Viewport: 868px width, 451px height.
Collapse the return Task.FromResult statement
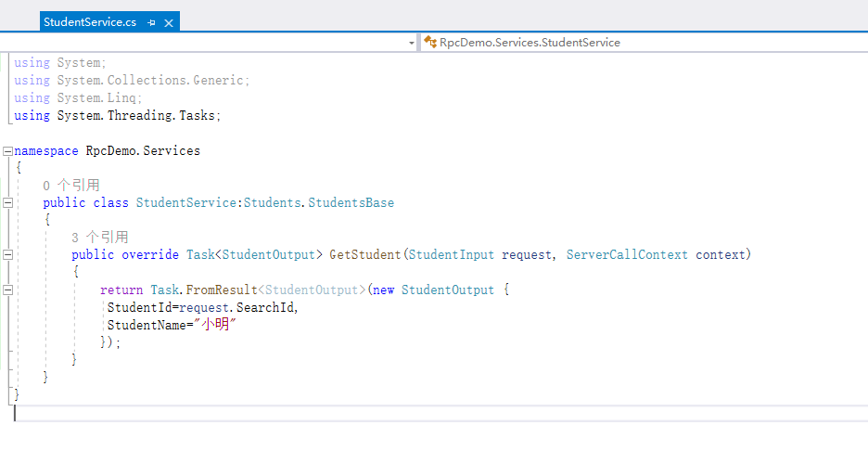[x=7, y=290]
